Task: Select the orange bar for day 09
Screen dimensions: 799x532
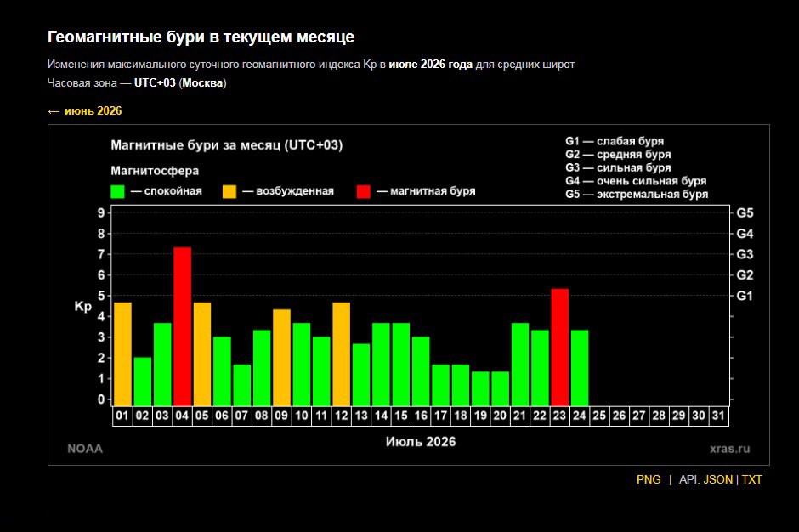Action: tap(282, 358)
